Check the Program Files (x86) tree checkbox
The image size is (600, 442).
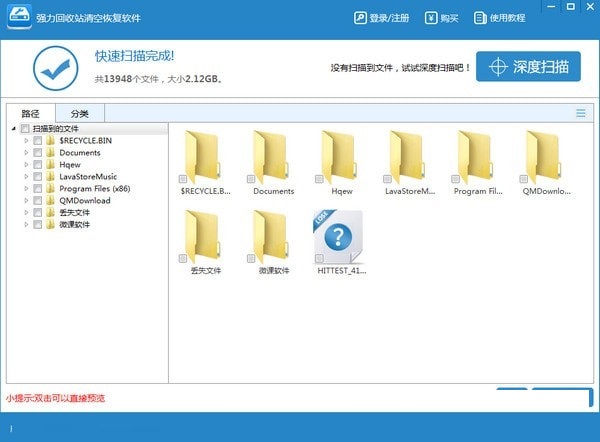(38, 188)
